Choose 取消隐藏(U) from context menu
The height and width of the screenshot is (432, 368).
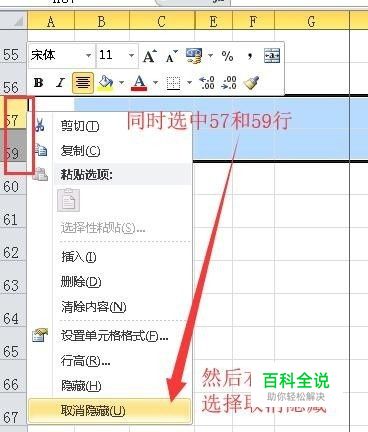(110, 411)
